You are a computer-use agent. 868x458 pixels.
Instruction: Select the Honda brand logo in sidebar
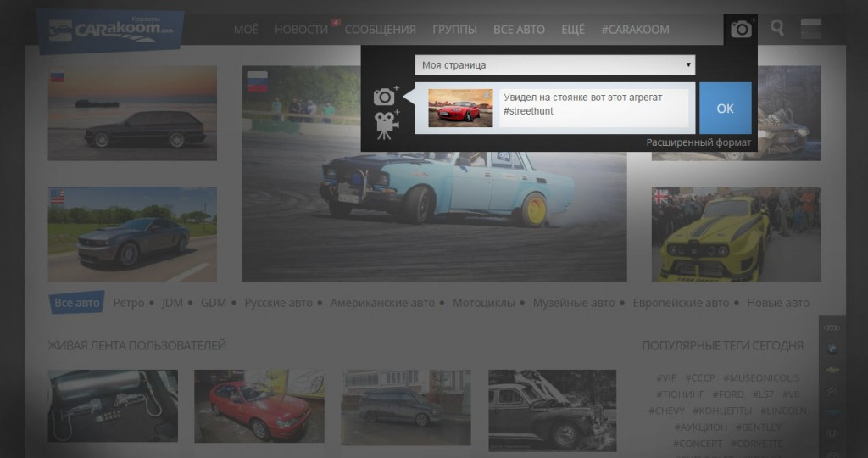click(x=832, y=433)
